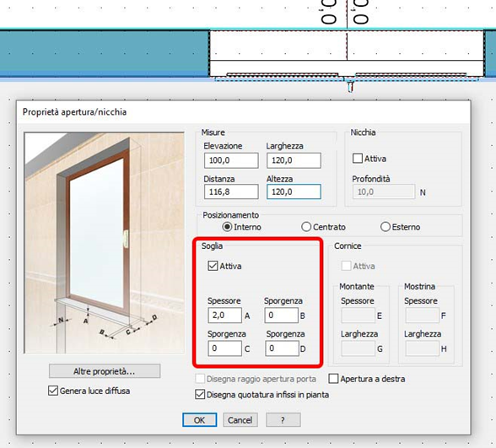This screenshot has width=496, height=448.
Task: Select the Centrato positioning radio button
Action: coord(306,227)
